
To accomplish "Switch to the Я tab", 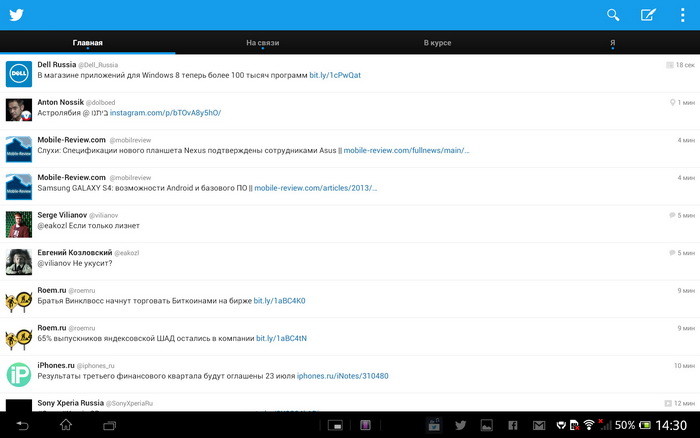I will (612, 43).
